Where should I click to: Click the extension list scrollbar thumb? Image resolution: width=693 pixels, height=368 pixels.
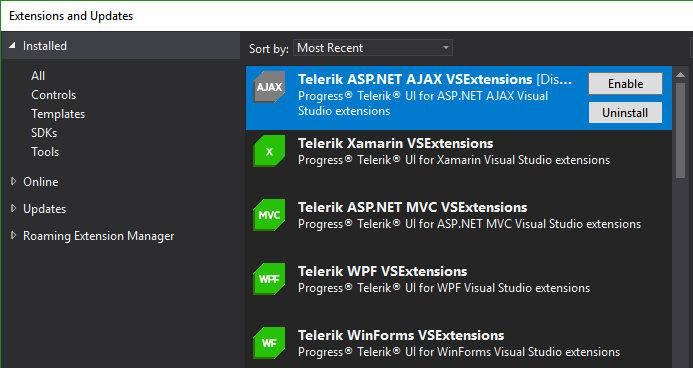point(680,129)
